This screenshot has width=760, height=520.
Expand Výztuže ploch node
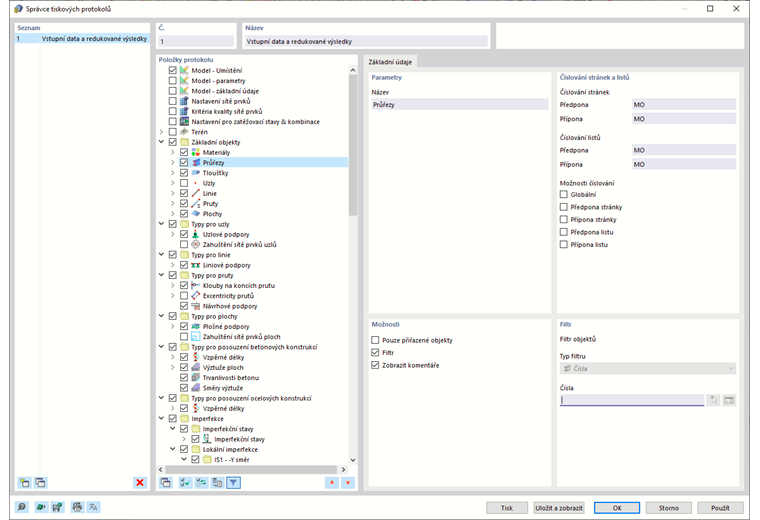173,367
